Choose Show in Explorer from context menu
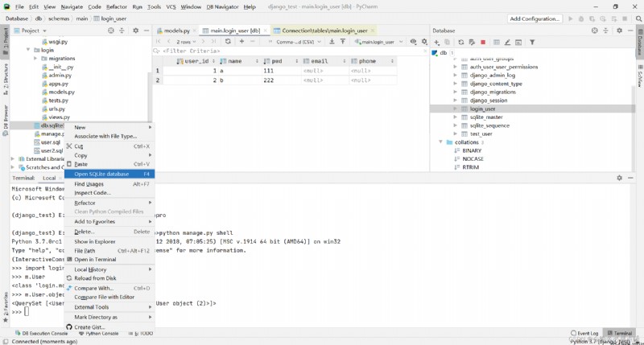This screenshot has width=644, height=345. click(x=109, y=241)
